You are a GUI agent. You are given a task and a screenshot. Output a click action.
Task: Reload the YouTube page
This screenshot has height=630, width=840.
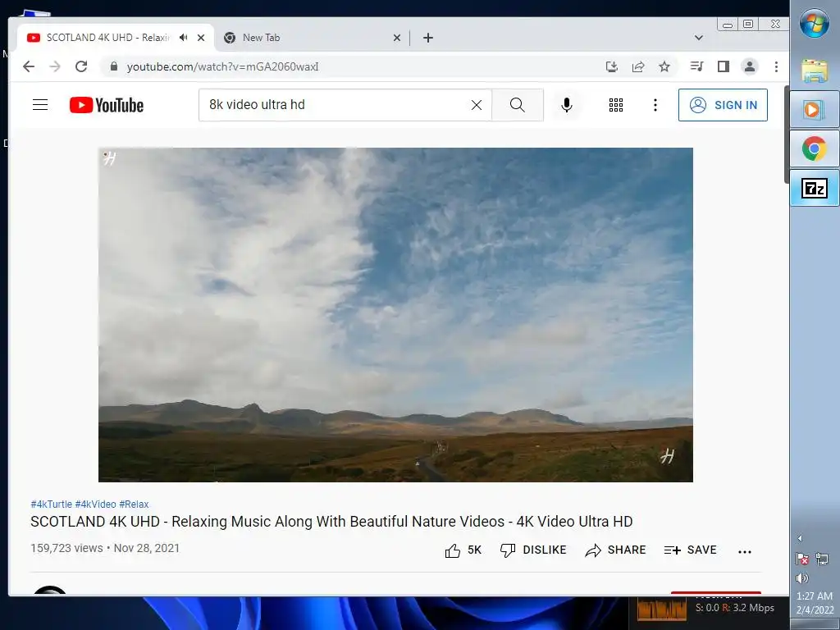tap(81, 66)
